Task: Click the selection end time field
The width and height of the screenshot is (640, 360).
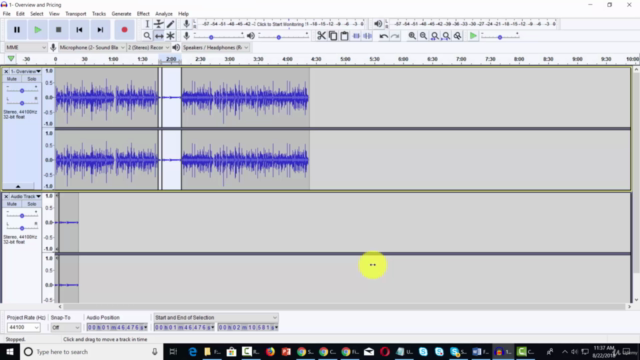Action: 248,327
